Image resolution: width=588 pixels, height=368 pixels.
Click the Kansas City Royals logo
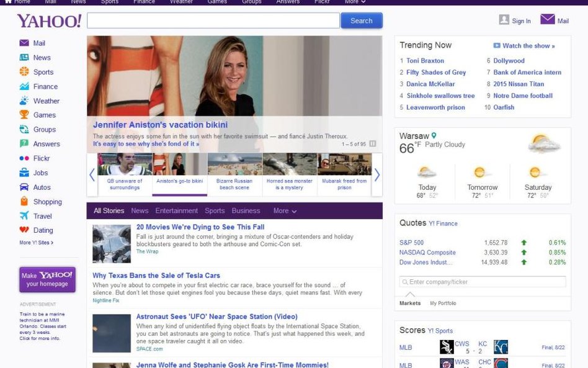[x=501, y=347]
